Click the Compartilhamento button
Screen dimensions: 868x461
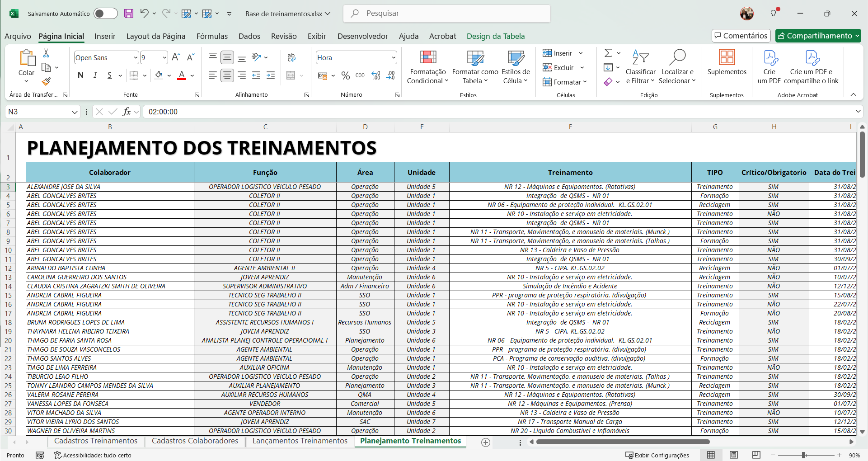pyautogui.click(x=818, y=36)
